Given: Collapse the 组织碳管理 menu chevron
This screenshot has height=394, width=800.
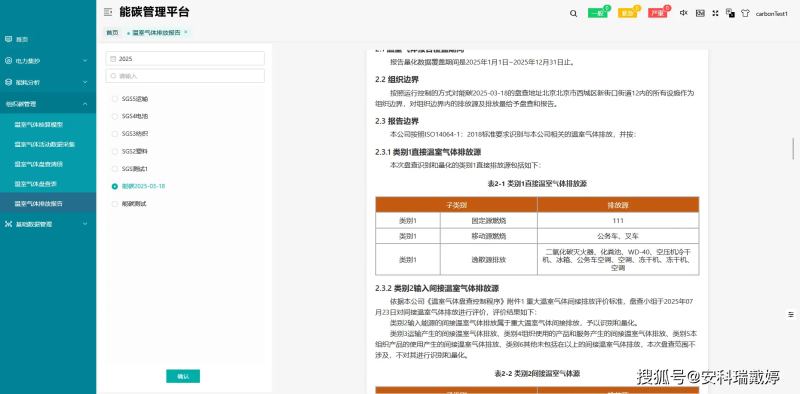Looking at the screenshot, I should pyautogui.click(x=85, y=104).
